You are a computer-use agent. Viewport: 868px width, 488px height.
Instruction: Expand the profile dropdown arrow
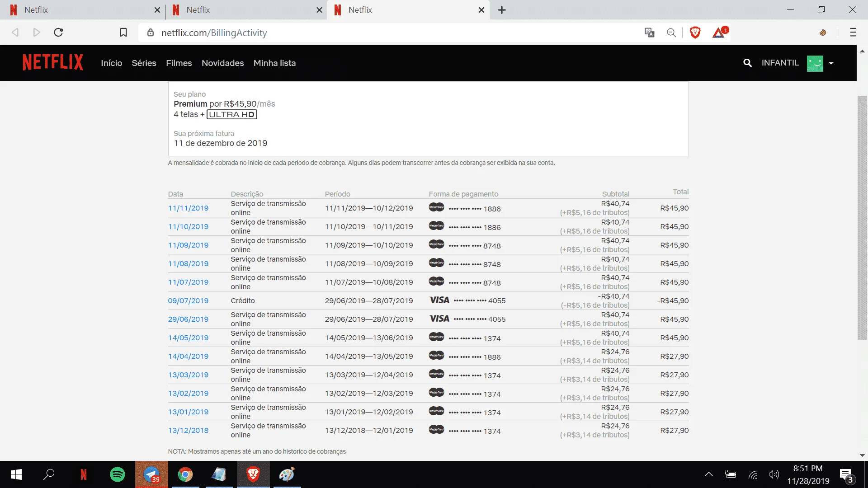[x=831, y=63]
